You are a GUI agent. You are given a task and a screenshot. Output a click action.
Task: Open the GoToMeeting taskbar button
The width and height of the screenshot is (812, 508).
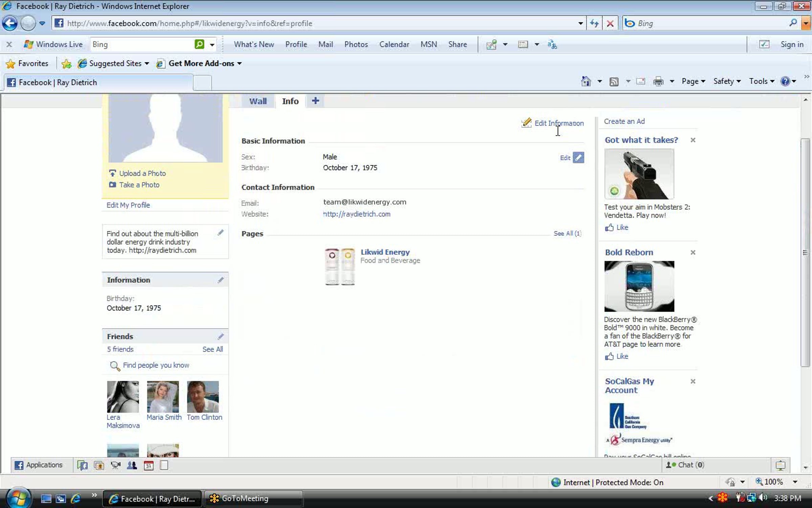[253, 499]
